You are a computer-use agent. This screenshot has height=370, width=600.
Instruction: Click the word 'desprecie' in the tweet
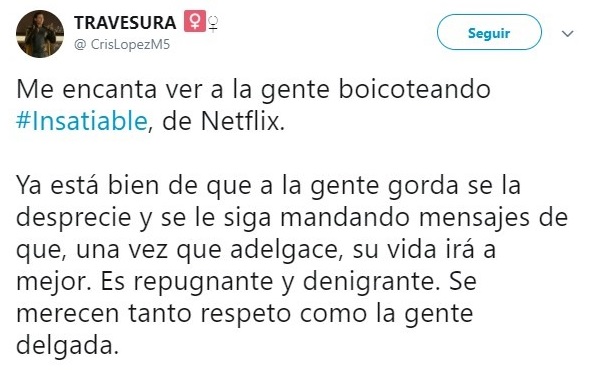(x=74, y=219)
